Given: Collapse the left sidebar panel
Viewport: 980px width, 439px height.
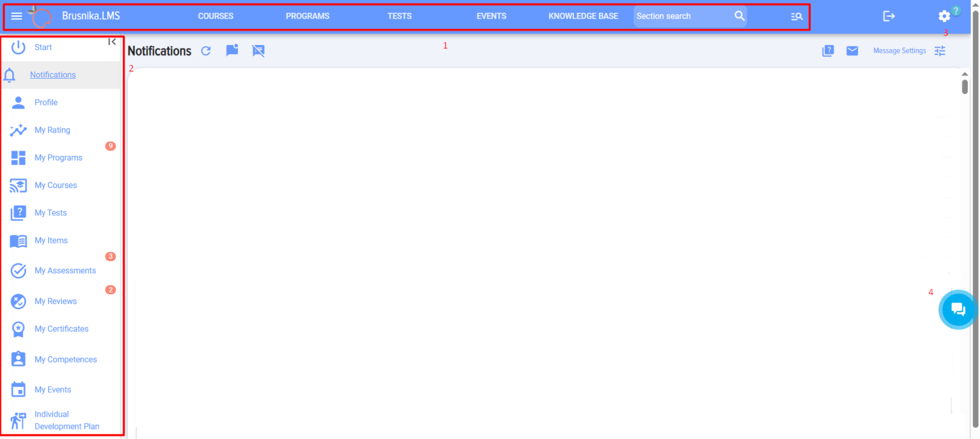Looking at the screenshot, I should [x=112, y=42].
